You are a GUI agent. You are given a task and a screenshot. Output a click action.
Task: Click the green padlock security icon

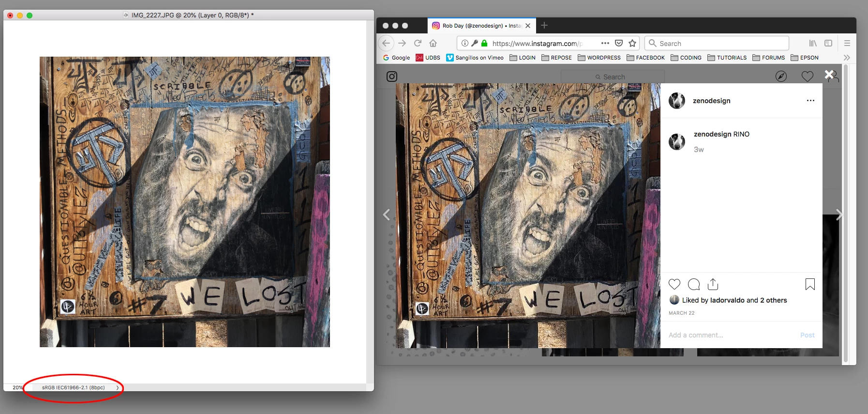[x=484, y=43]
